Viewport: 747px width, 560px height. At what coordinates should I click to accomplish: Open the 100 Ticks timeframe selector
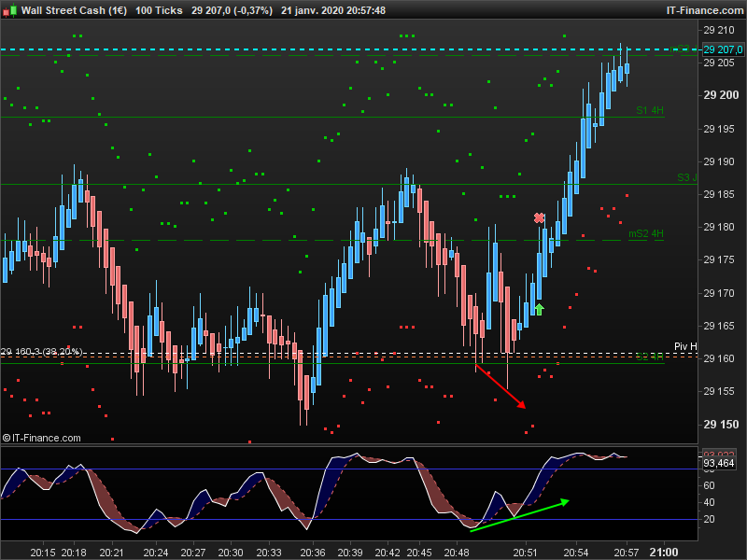159,10
